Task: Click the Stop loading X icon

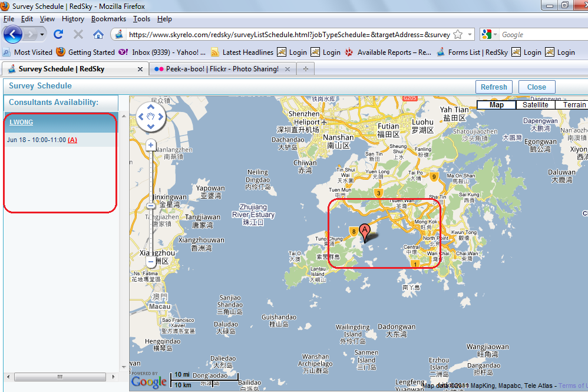Action: (78, 35)
